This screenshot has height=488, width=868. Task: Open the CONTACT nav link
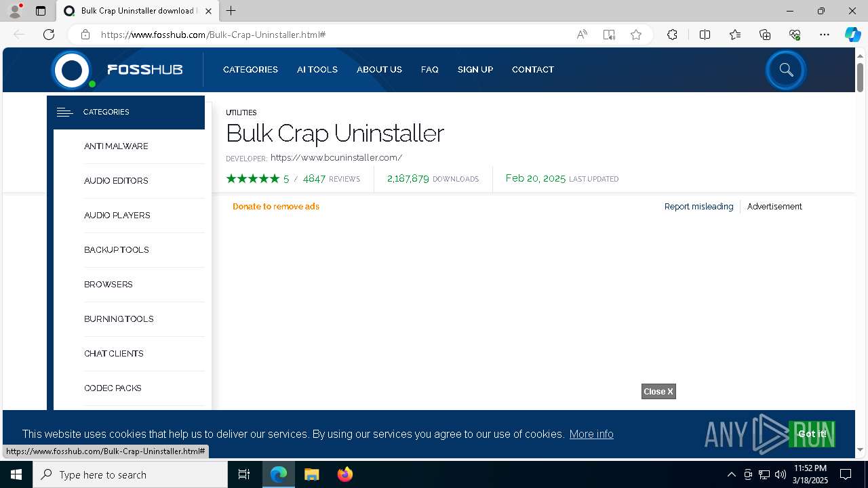click(x=533, y=70)
